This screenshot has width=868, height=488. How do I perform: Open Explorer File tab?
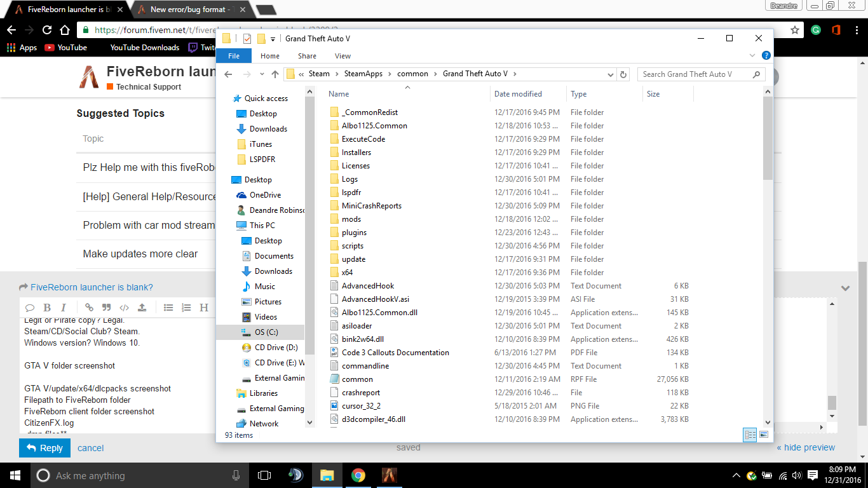234,56
